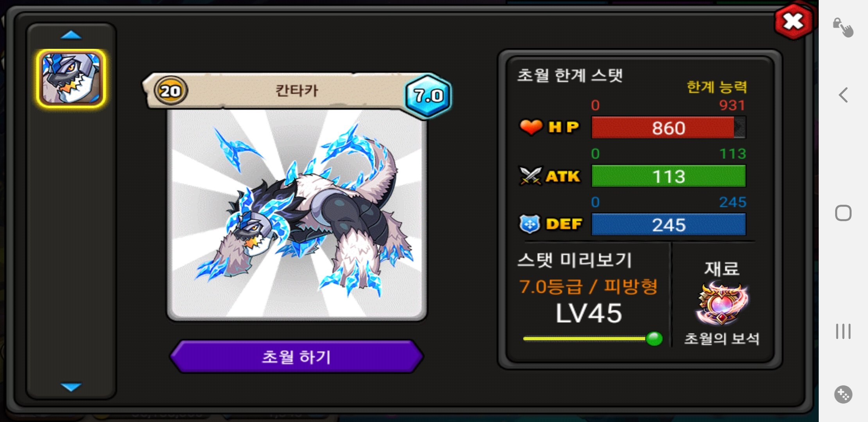Click the down arrow in the dino list
This screenshot has width=868, height=422.
(x=71, y=387)
